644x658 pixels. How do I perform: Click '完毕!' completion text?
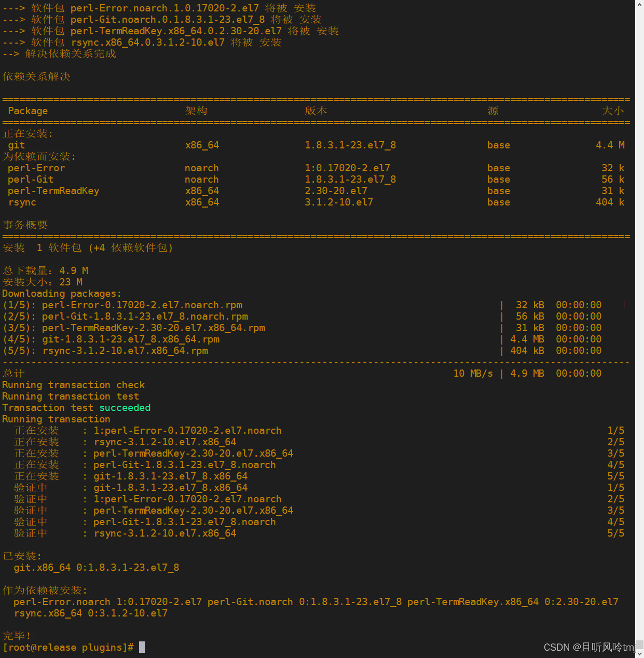[x=17, y=636]
